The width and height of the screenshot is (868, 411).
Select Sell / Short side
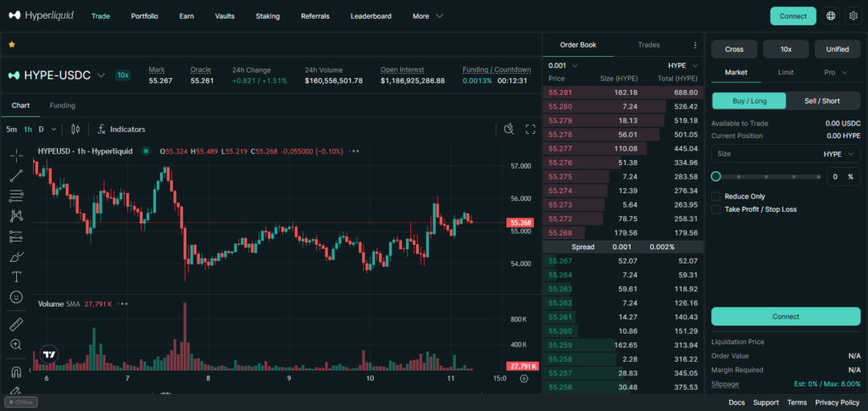[x=822, y=101]
